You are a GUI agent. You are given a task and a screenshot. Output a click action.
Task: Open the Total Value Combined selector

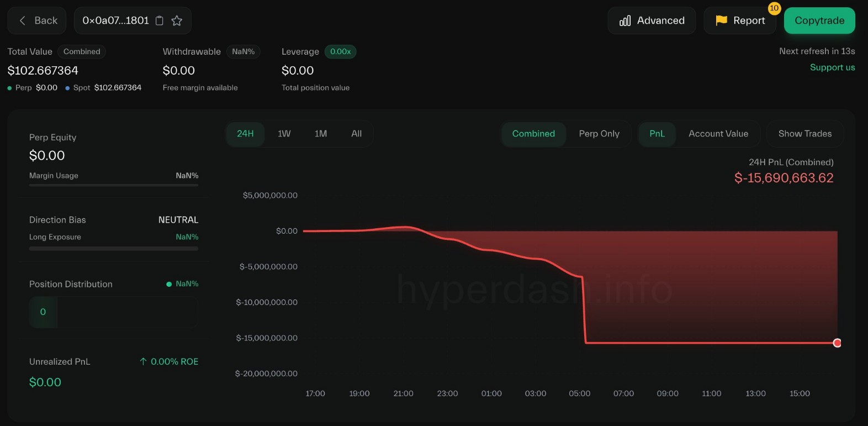coord(82,51)
